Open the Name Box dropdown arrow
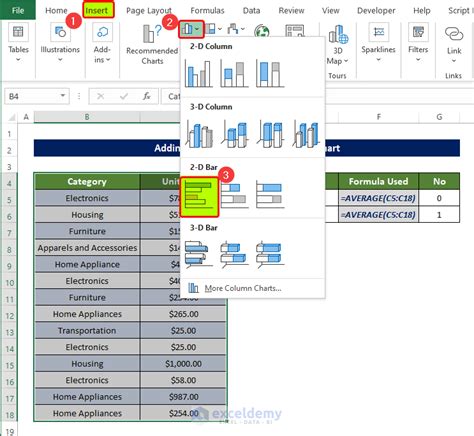This screenshot has height=436, width=474. click(63, 96)
